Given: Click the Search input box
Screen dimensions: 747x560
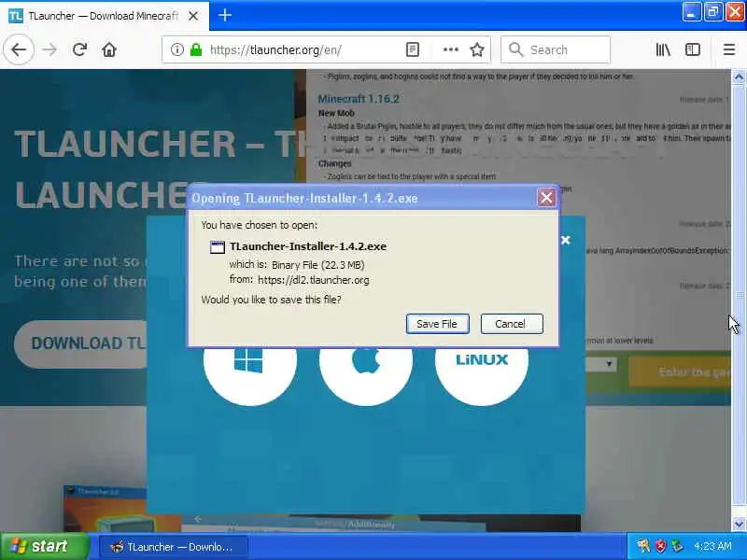Looking at the screenshot, I should pos(556,49).
